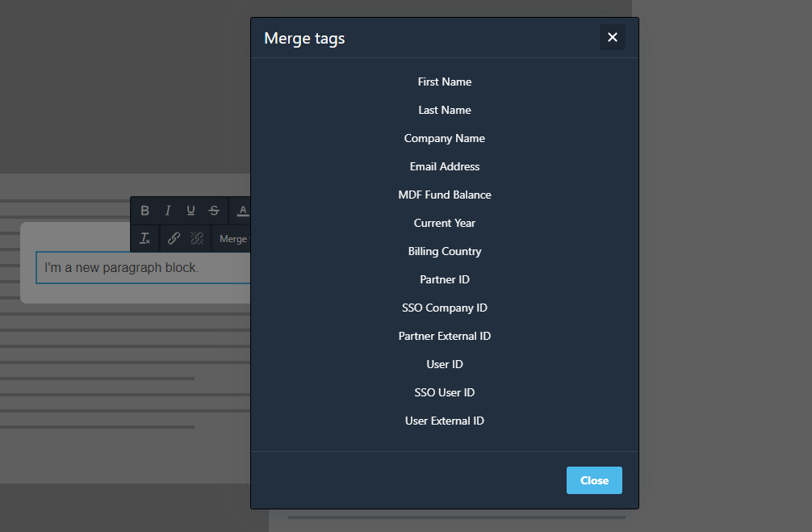Click the blue Close button

pos(594,480)
